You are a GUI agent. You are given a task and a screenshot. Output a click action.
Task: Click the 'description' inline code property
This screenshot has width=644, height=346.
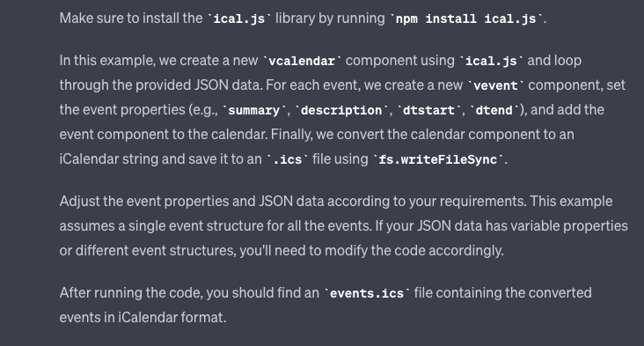(341, 111)
